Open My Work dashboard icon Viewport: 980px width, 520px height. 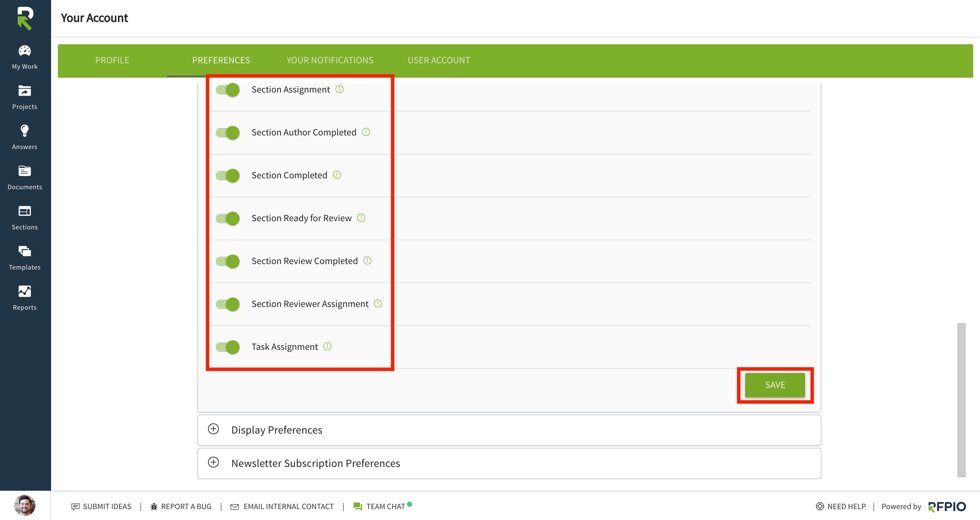[25, 51]
